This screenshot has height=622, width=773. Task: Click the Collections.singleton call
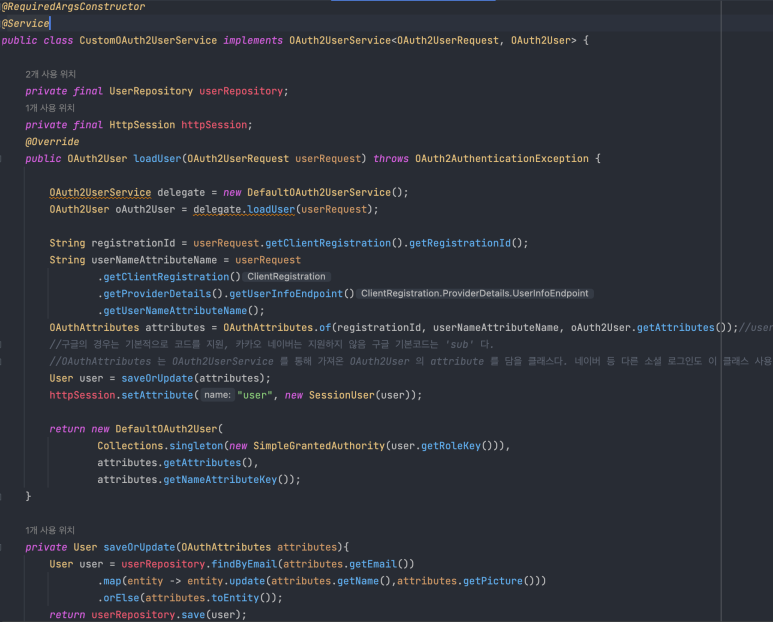coord(160,446)
